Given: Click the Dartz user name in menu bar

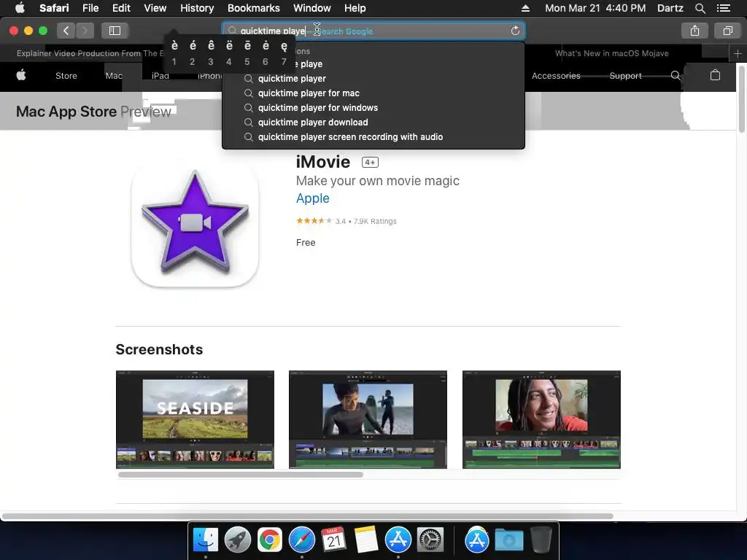Looking at the screenshot, I should [x=670, y=8].
